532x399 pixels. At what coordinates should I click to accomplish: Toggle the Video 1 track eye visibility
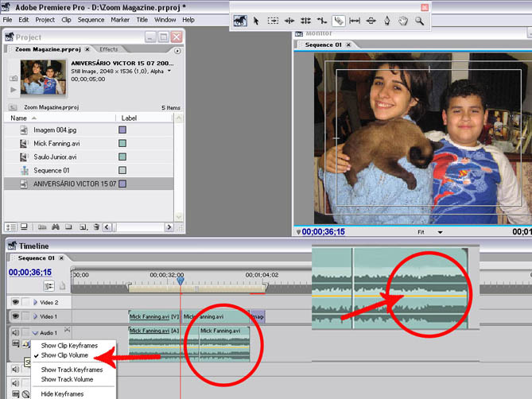coord(14,317)
